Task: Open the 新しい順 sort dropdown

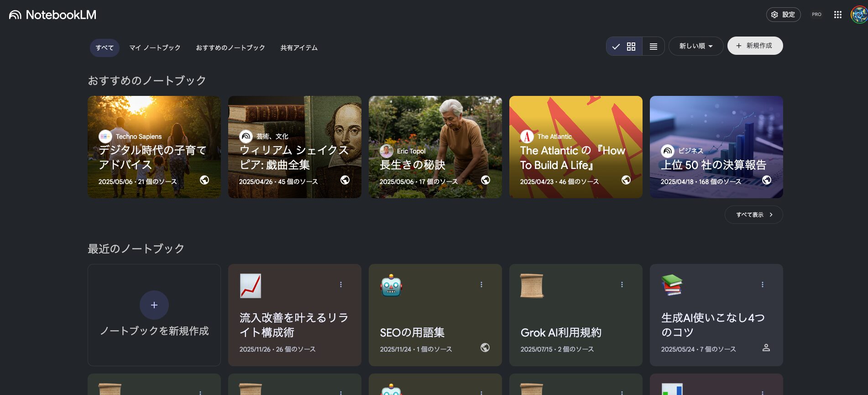Action: pos(695,46)
